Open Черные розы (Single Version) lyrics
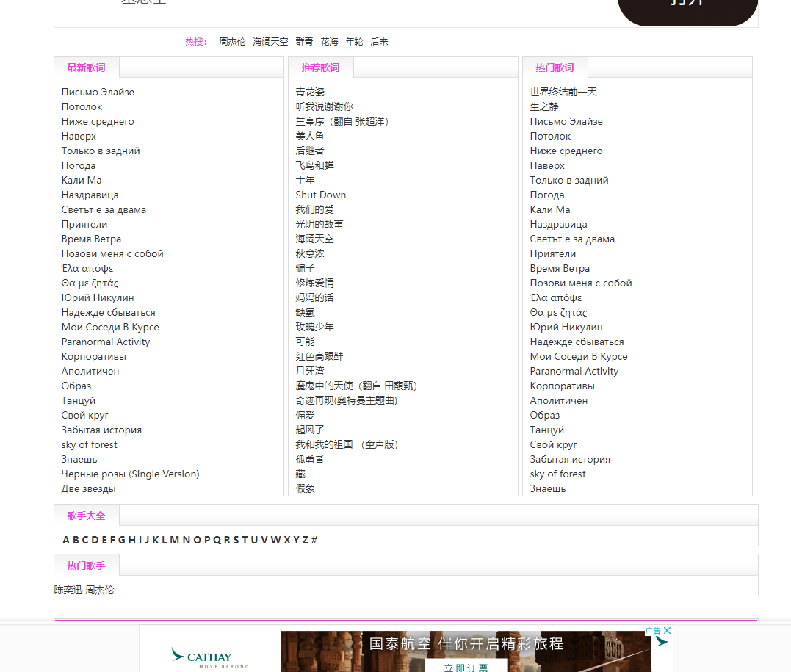Image resolution: width=791 pixels, height=672 pixels. click(131, 474)
